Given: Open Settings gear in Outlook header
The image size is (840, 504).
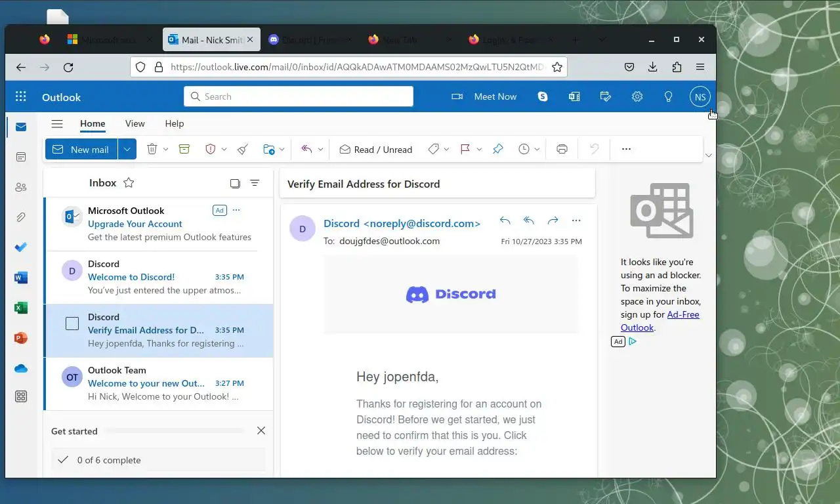Looking at the screenshot, I should pos(637,96).
